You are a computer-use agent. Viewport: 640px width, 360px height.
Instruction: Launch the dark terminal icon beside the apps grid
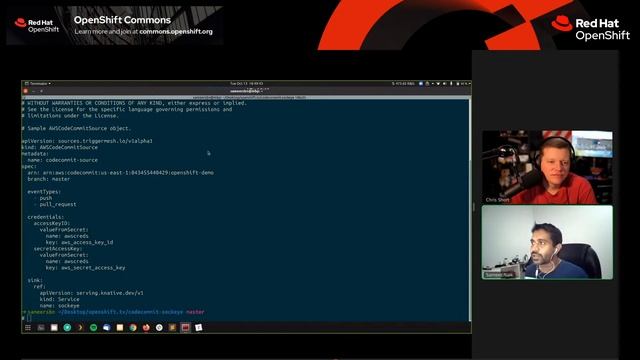point(41,327)
